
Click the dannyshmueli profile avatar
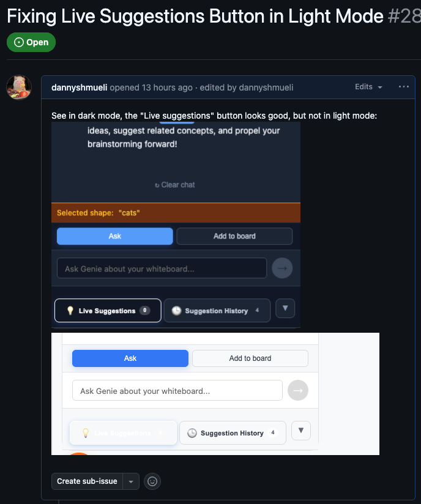tap(19, 87)
